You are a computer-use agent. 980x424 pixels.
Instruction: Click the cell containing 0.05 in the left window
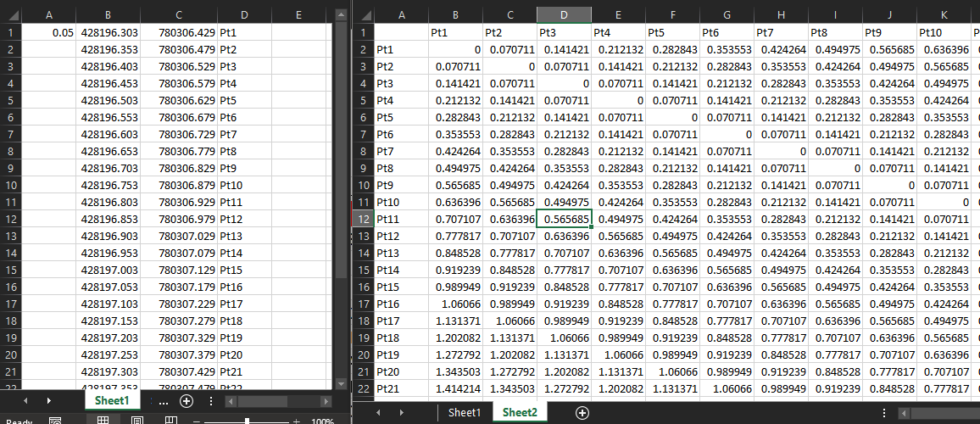49,32
